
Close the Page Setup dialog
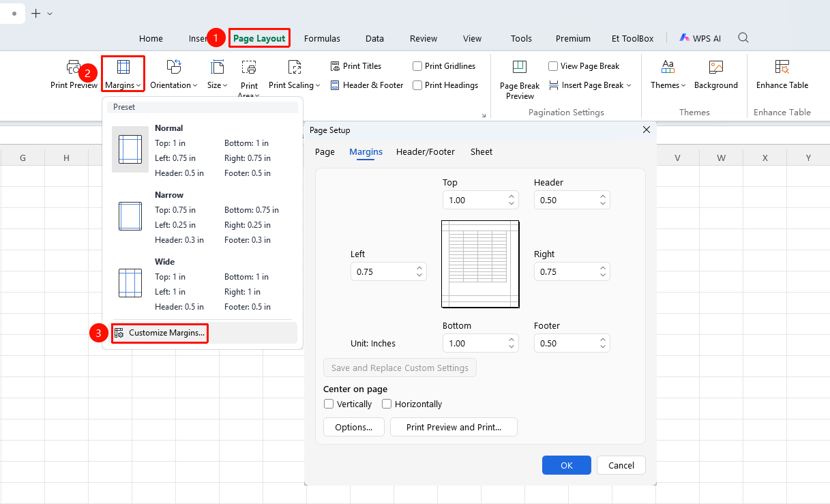(x=647, y=130)
